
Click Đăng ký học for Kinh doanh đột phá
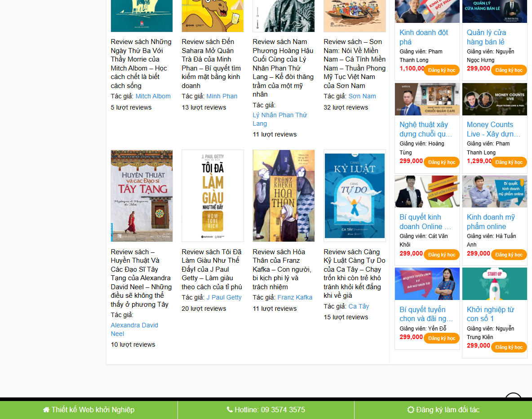coord(441,70)
